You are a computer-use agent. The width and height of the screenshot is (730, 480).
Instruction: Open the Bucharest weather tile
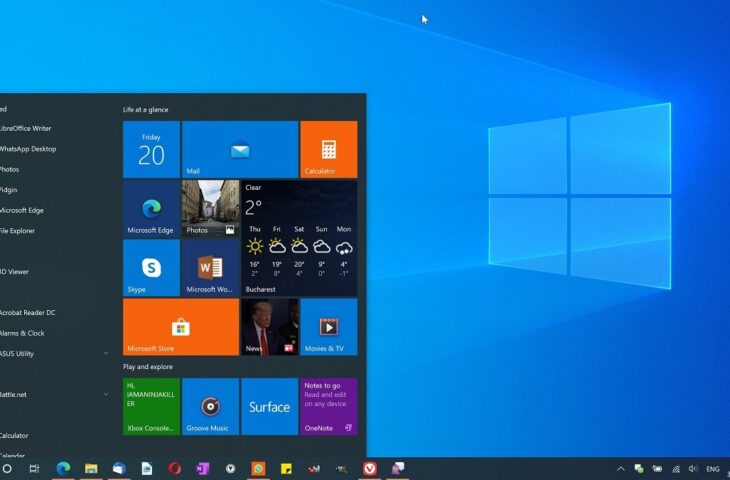pos(299,238)
